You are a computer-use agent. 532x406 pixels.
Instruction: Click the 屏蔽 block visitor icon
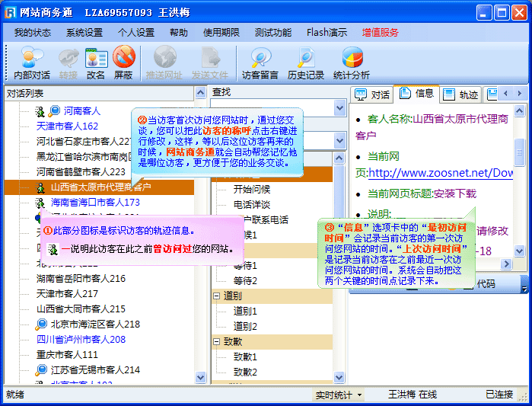(x=123, y=62)
